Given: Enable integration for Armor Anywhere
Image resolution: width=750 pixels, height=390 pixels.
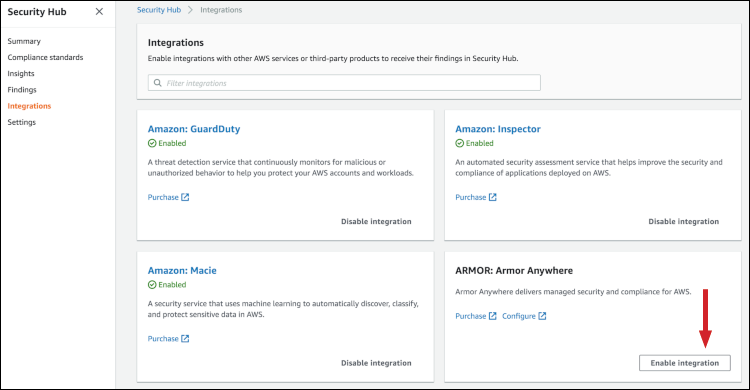Looking at the screenshot, I should pos(684,363).
